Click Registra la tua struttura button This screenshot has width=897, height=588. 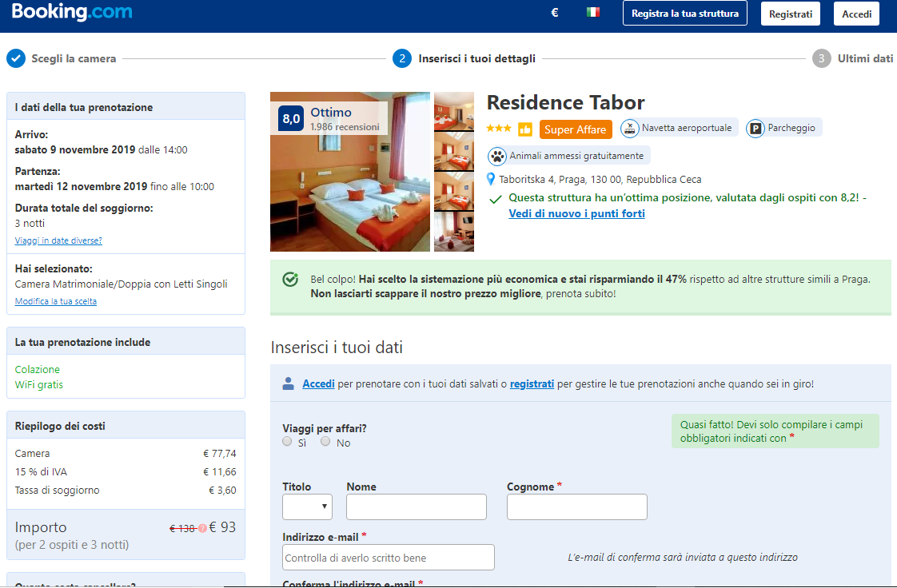pos(685,13)
